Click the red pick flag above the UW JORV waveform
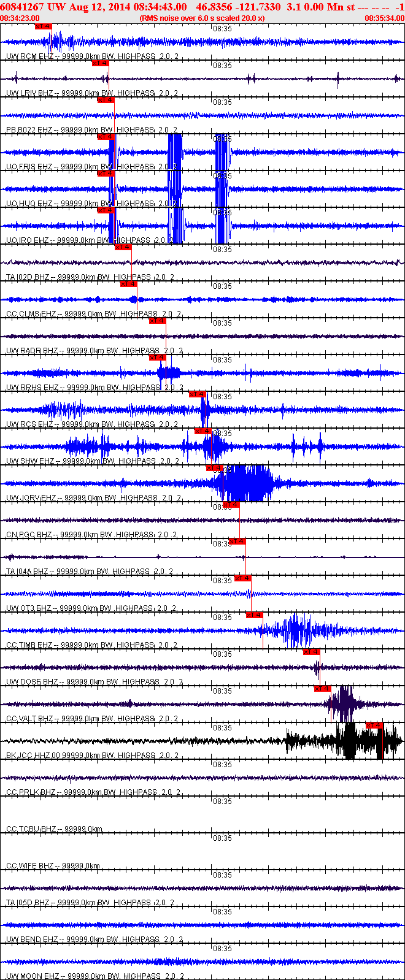Image resolution: width=405 pixels, height=980 pixels. (214, 468)
